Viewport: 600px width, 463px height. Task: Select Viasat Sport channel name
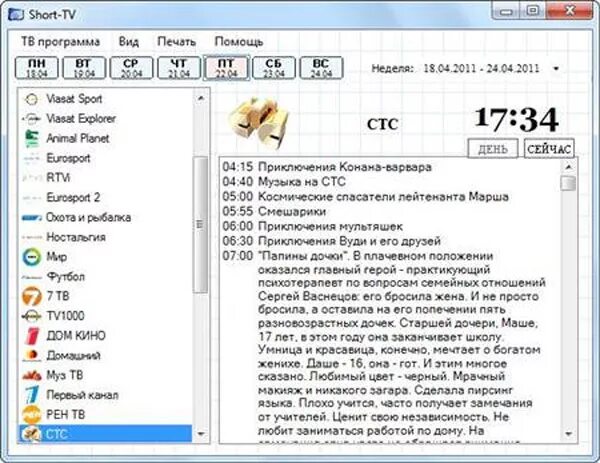coord(74,99)
